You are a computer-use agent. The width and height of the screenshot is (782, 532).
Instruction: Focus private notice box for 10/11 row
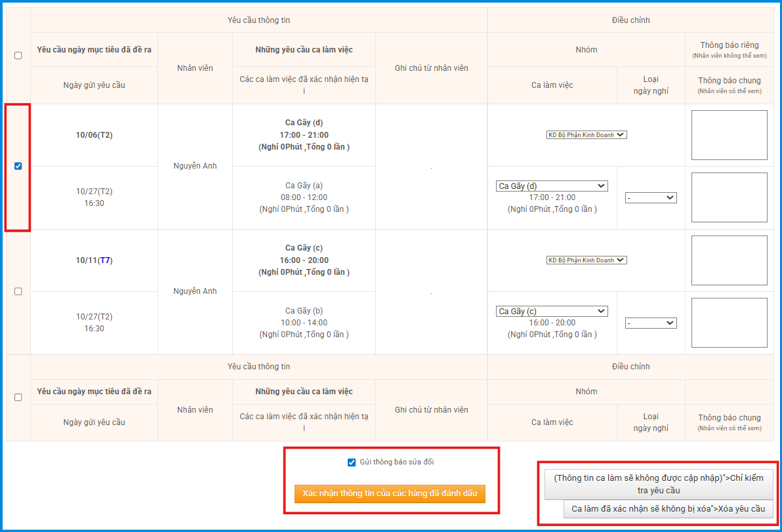pos(729,260)
